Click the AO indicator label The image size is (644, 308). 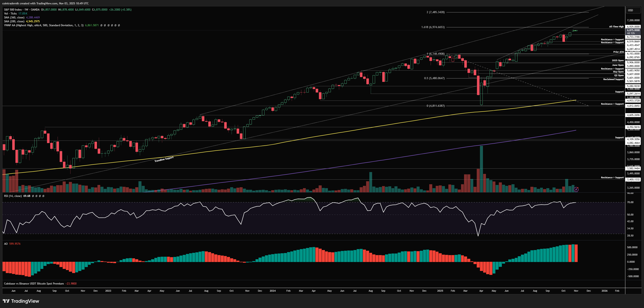[6, 244]
